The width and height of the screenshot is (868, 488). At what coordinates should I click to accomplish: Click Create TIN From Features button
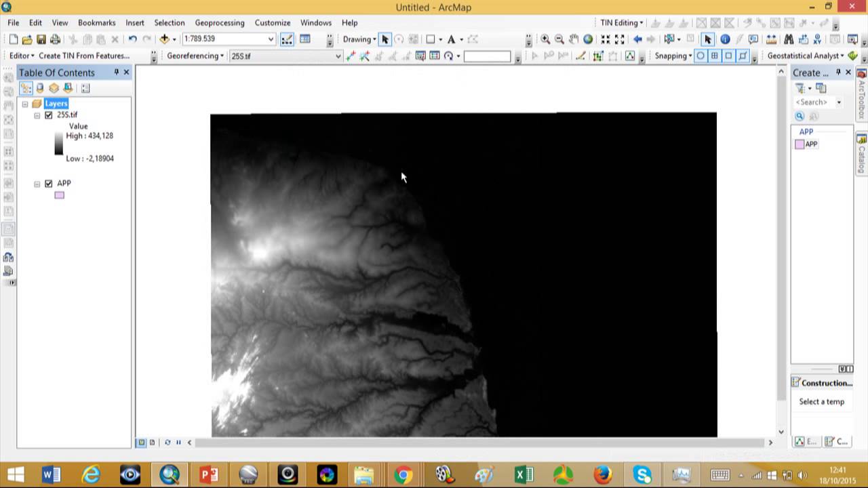pos(84,56)
